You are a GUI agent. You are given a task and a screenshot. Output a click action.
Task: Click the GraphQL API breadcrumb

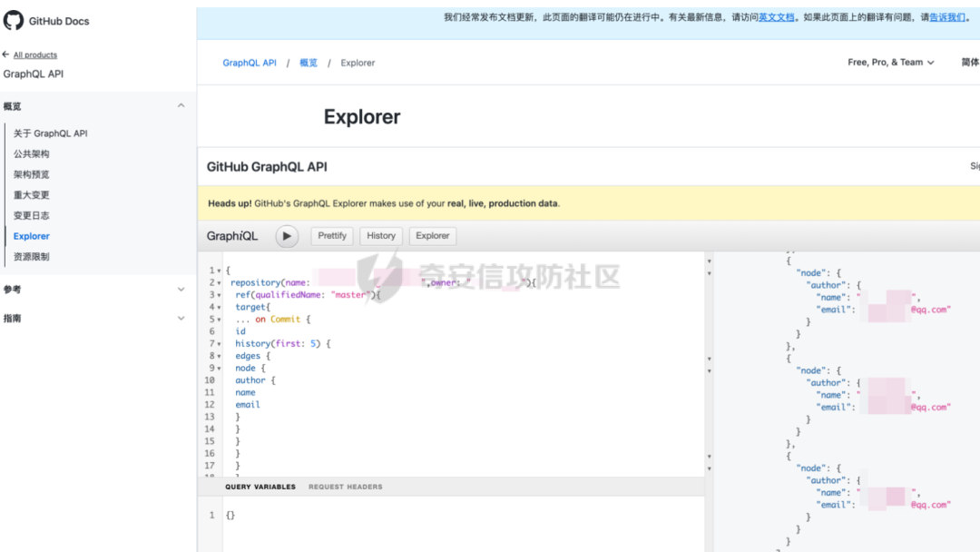250,63
